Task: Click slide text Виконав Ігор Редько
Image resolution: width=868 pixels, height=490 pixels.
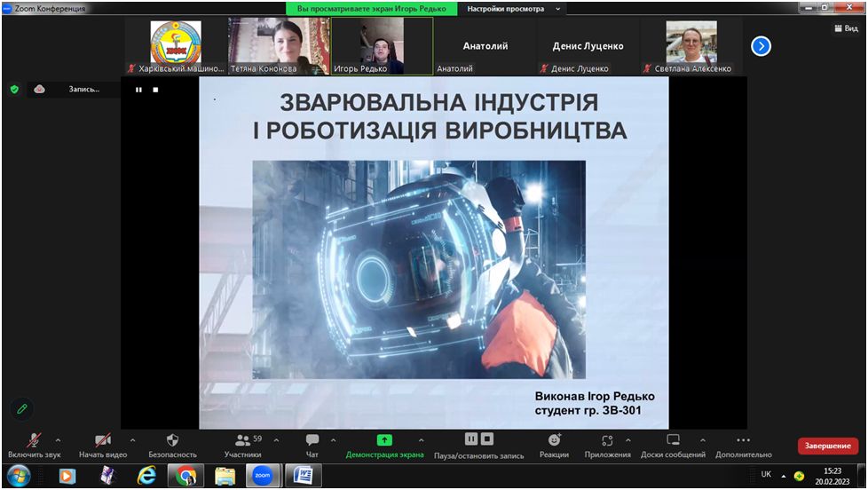Action: tap(595, 397)
